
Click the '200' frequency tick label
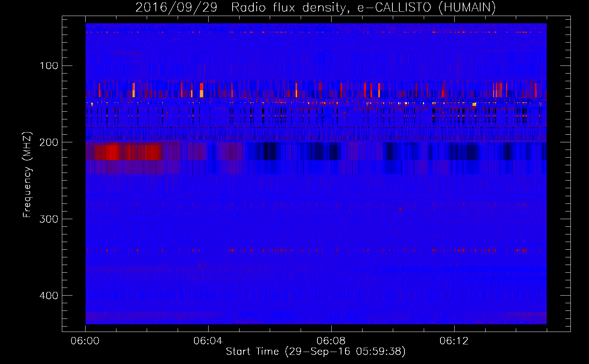pyautogui.click(x=49, y=142)
